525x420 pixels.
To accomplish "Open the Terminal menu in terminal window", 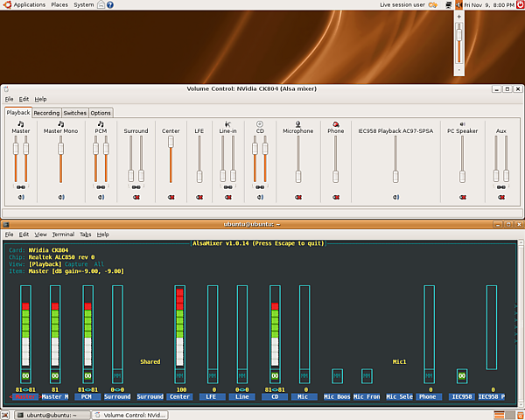I will 63,234.
